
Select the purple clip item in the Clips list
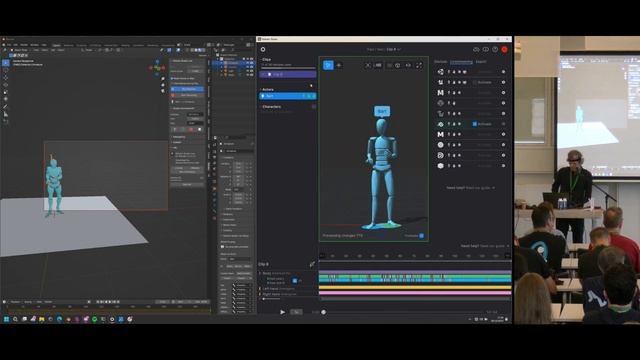pyautogui.click(x=288, y=75)
